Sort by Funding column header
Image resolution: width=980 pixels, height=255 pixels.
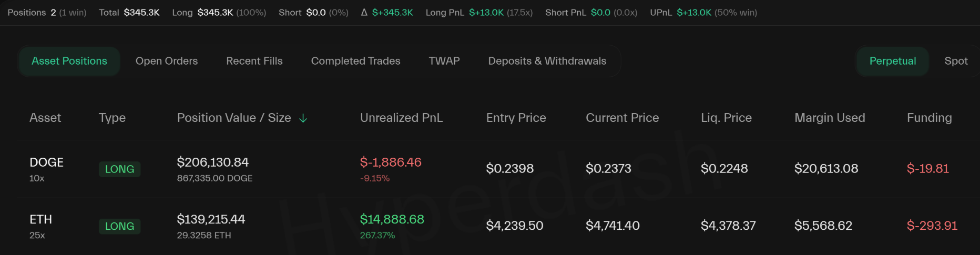[x=930, y=118]
